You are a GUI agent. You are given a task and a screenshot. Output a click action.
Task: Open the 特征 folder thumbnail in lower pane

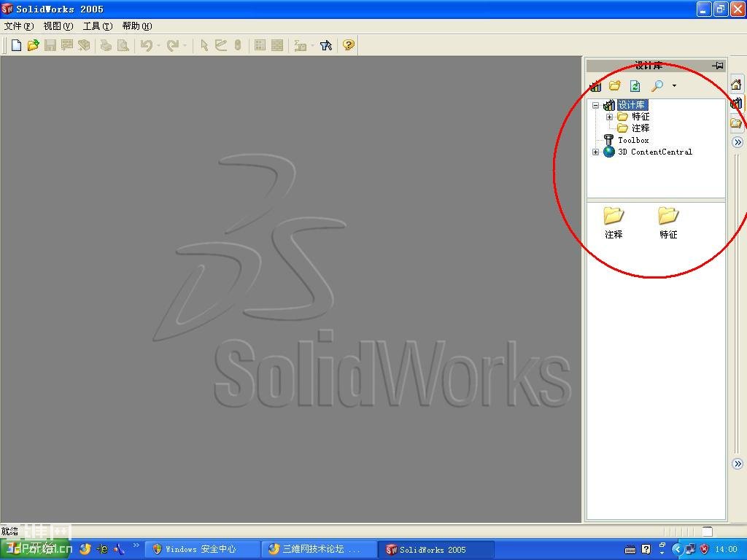click(x=668, y=222)
